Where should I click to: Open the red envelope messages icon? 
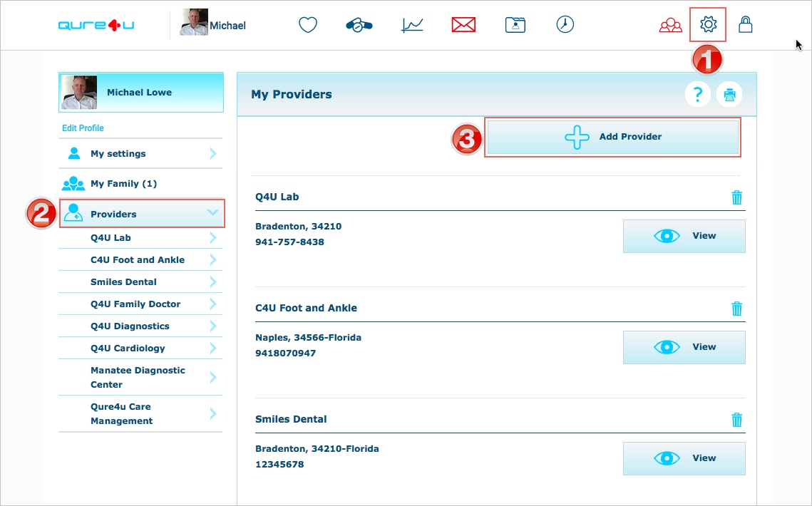[463, 25]
